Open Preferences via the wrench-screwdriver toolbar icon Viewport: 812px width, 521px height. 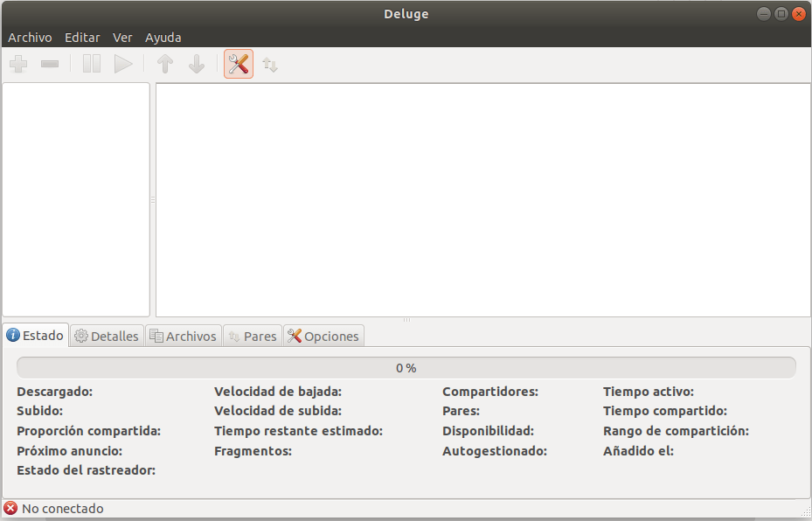pyautogui.click(x=239, y=64)
